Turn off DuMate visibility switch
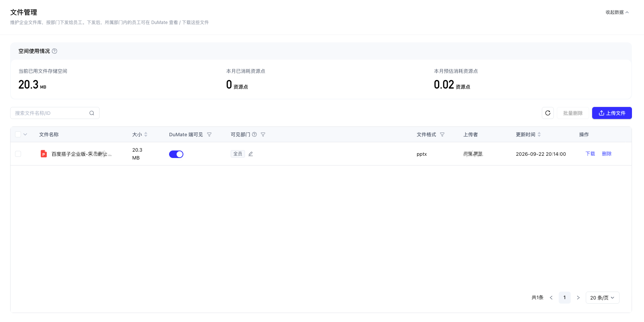 tap(176, 154)
